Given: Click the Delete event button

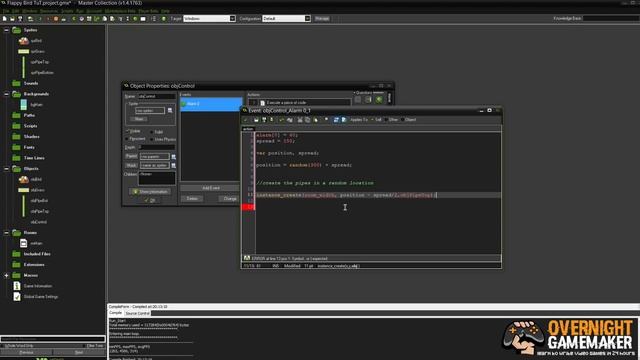Looking at the screenshot, I should click(x=192, y=198).
